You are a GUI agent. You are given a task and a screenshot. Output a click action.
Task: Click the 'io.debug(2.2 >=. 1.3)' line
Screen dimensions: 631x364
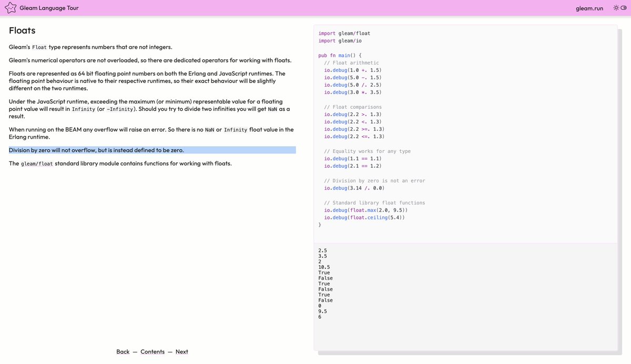click(354, 129)
